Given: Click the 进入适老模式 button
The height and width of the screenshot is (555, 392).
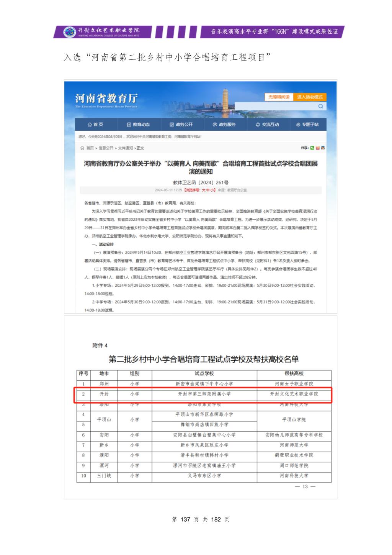Looking at the screenshot, I should 310,97.
